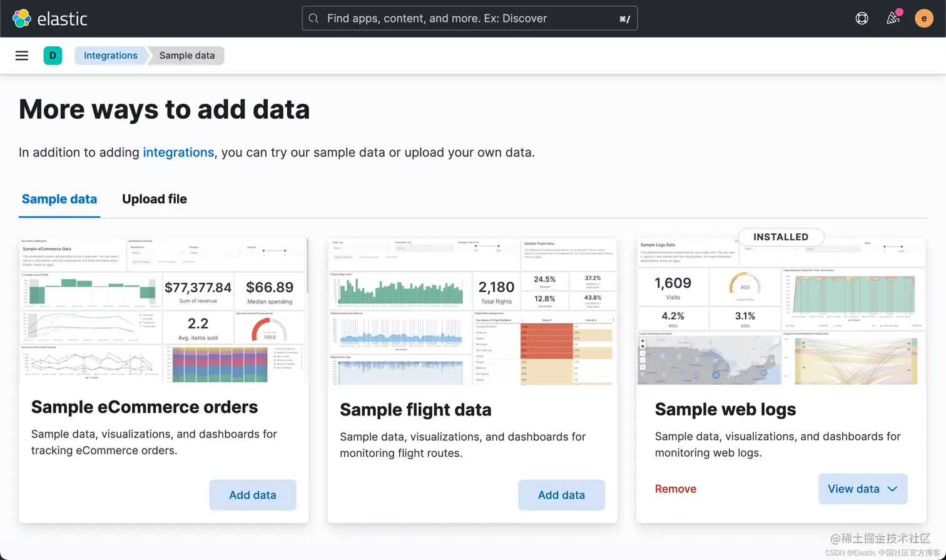Expand the View data dropdown chevron
Viewport: 946px width, 560px height.
(893, 489)
